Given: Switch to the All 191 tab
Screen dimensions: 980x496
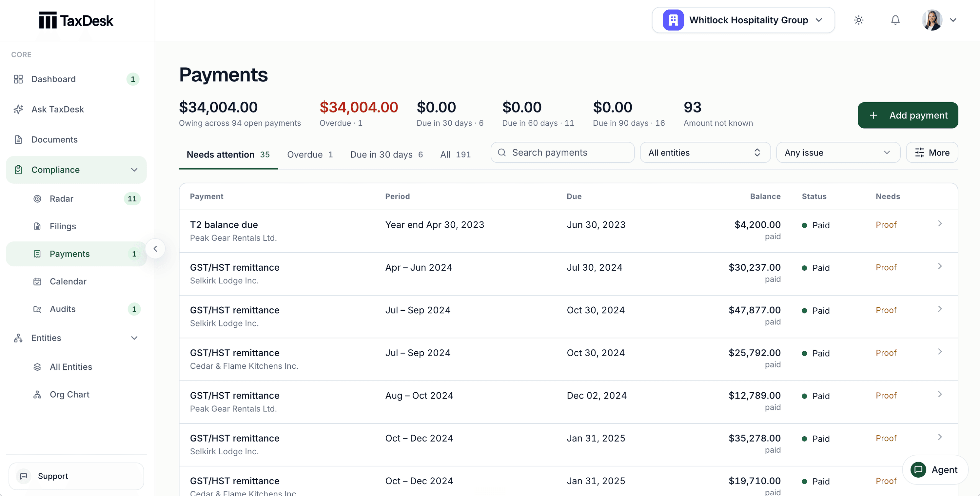Looking at the screenshot, I should (x=455, y=155).
